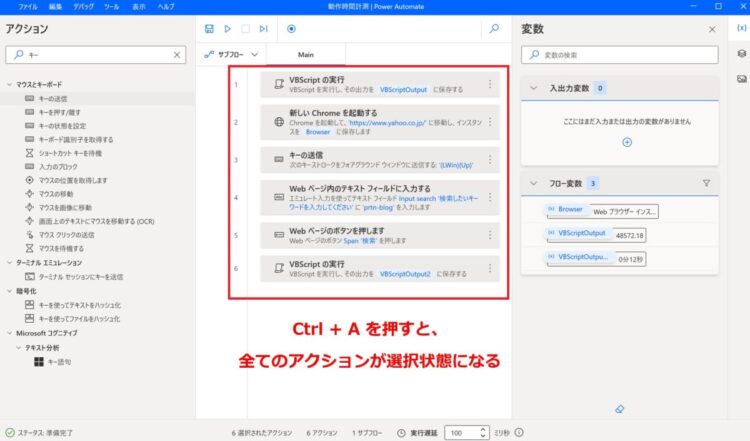Open the 表示 menu
Image resolution: width=750 pixels, height=441 pixels.
tap(139, 7)
